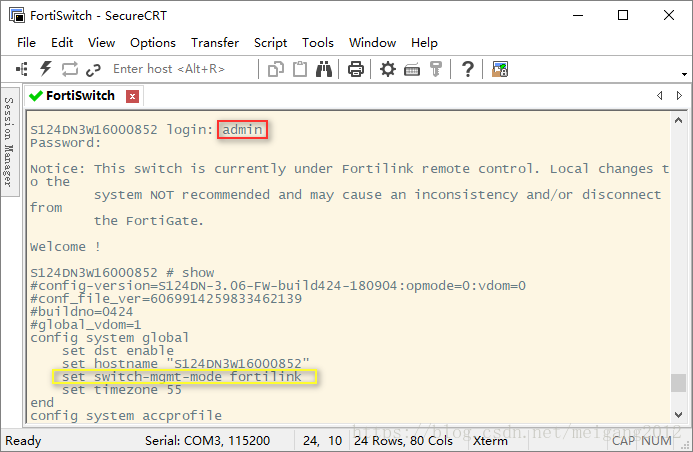The height and width of the screenshot is (452, 693).
Task: Click '24 Rows, 80 Cols' status entry
Action: pos(404,441)
